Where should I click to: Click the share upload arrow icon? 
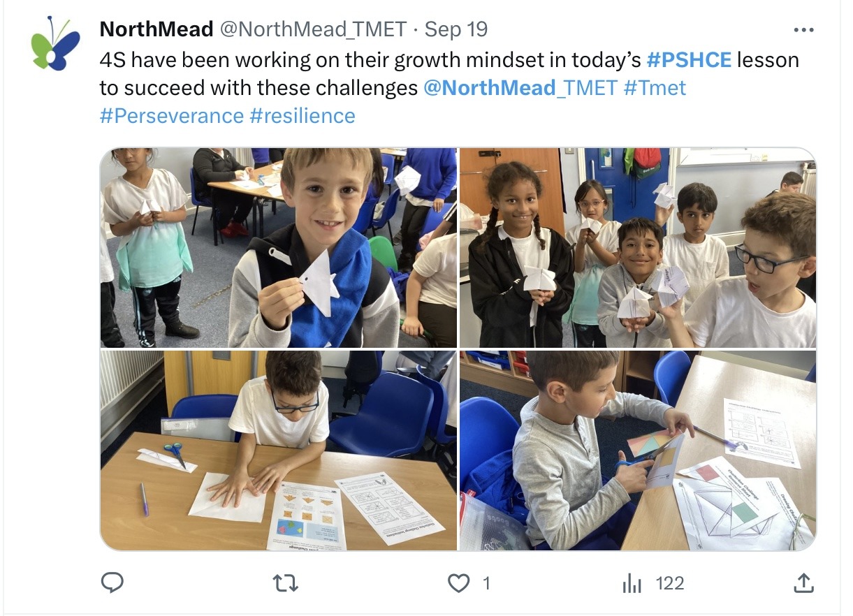(804, 582)
